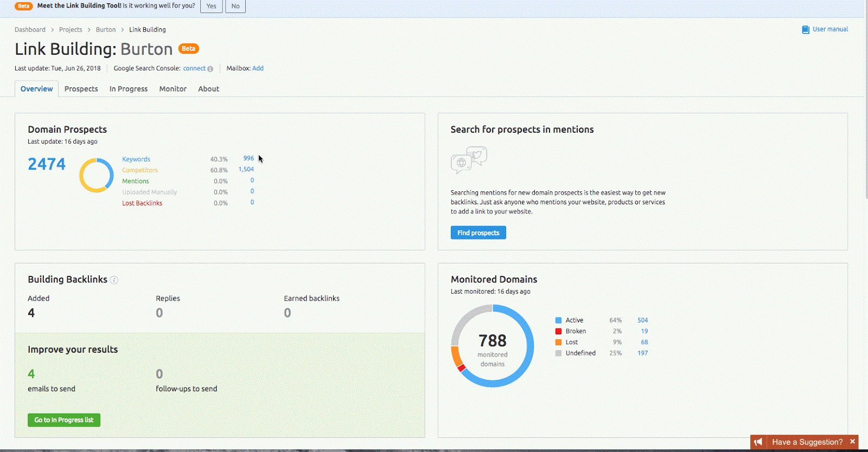868x452 pixels.
Task: Click the orange Beta badge beside the title
Action: pos(189,49)
